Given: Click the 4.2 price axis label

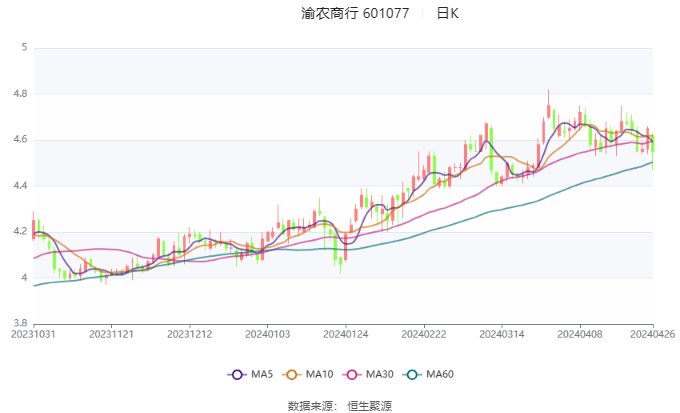Looking at the screenshot, I should 20,232.
